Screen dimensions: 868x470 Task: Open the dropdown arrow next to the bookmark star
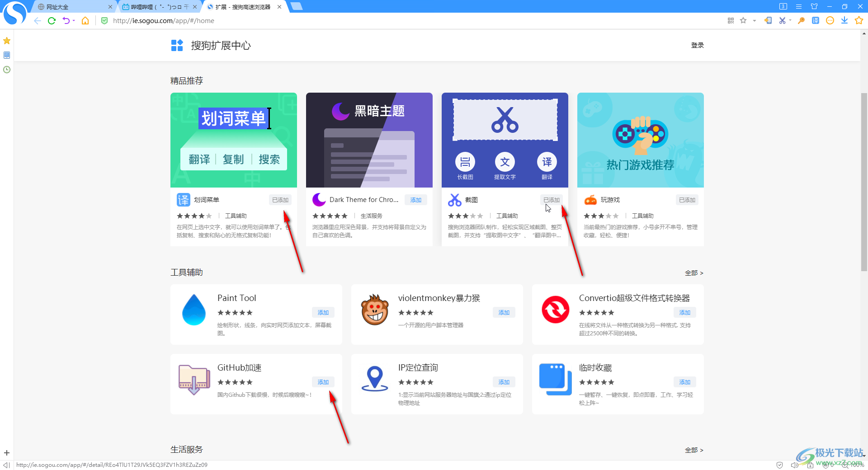click(754, 21)
